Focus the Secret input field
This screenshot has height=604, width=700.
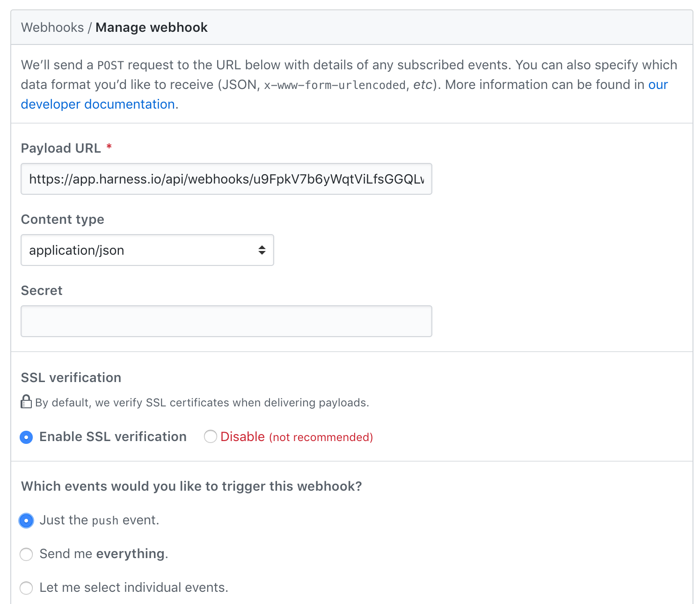click(x=226, y=321)
